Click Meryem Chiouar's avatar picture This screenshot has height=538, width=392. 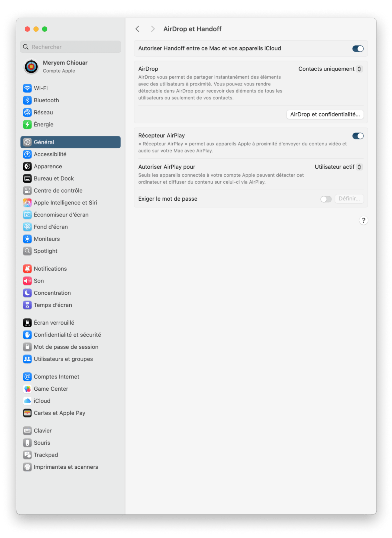tap(31, 66)
